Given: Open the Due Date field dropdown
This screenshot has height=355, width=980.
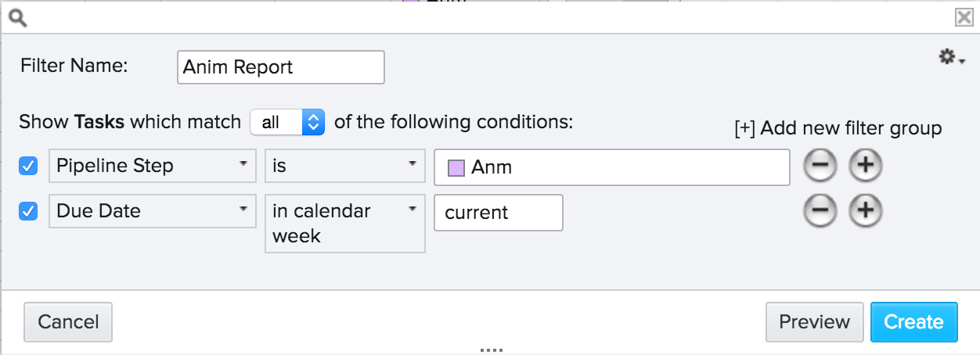Looking at the screenshot, I should click(153, 211).
